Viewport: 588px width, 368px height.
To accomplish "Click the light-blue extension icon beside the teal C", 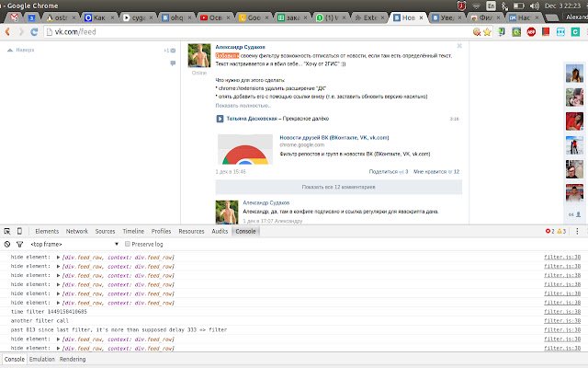I will tap(560, 32).
